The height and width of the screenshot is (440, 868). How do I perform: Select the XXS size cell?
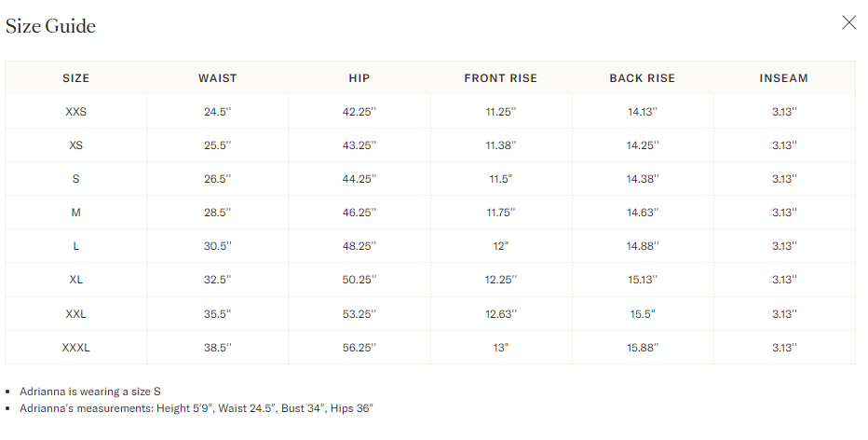tap(75, 111)
